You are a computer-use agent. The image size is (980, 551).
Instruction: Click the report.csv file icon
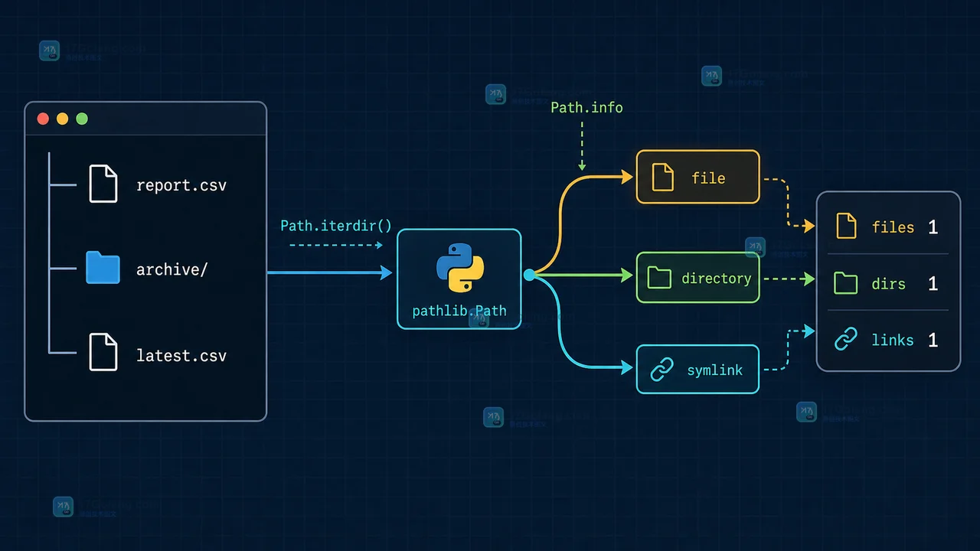(x=103, y=184)
